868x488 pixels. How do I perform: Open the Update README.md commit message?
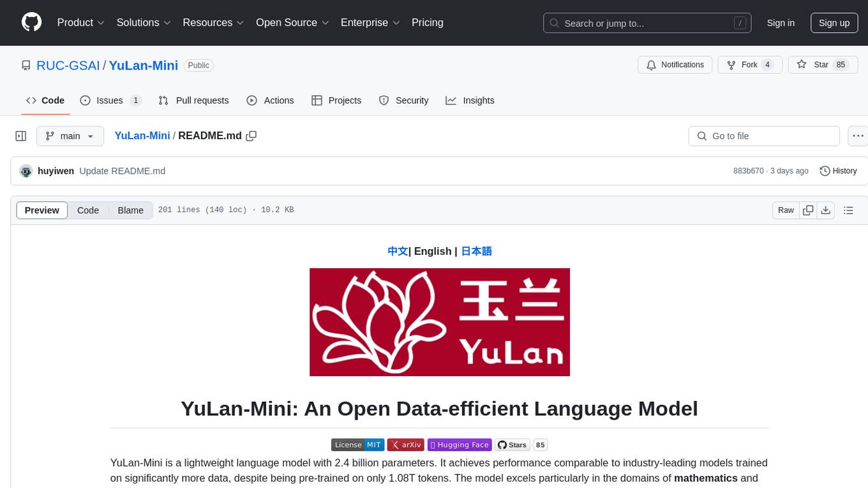pyautogui.click(x=123, y=171)
